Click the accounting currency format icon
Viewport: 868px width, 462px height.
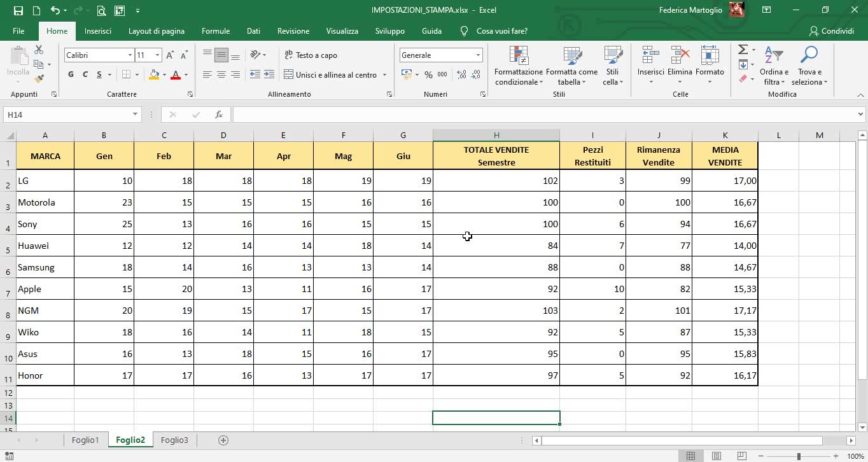pyautogui.click(x=407, y=74)
